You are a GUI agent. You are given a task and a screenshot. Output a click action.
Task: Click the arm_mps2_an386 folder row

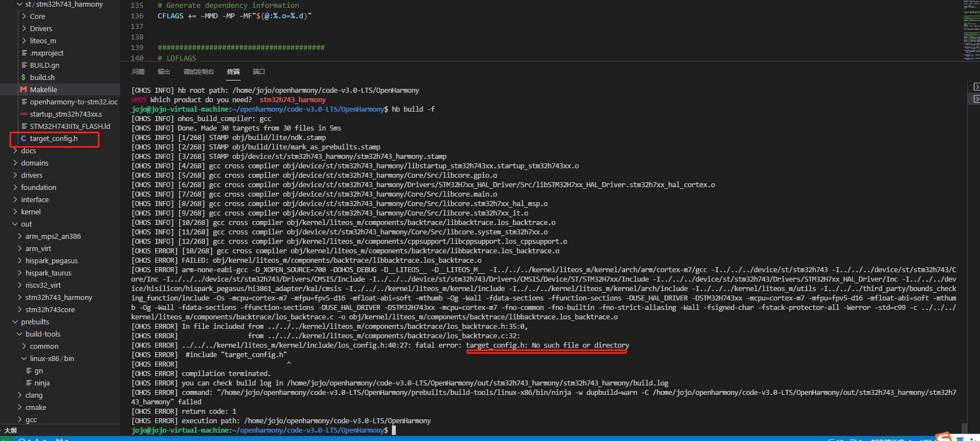pos(60,236)
